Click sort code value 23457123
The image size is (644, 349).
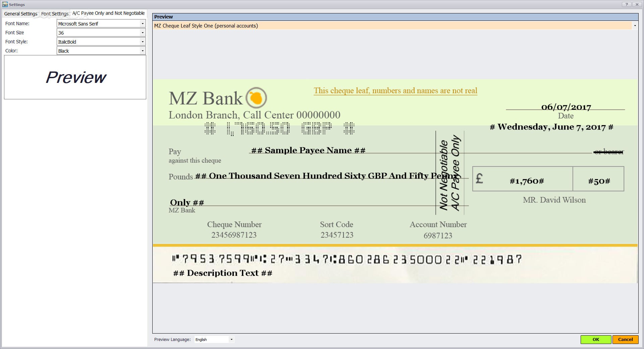(337, 235)
